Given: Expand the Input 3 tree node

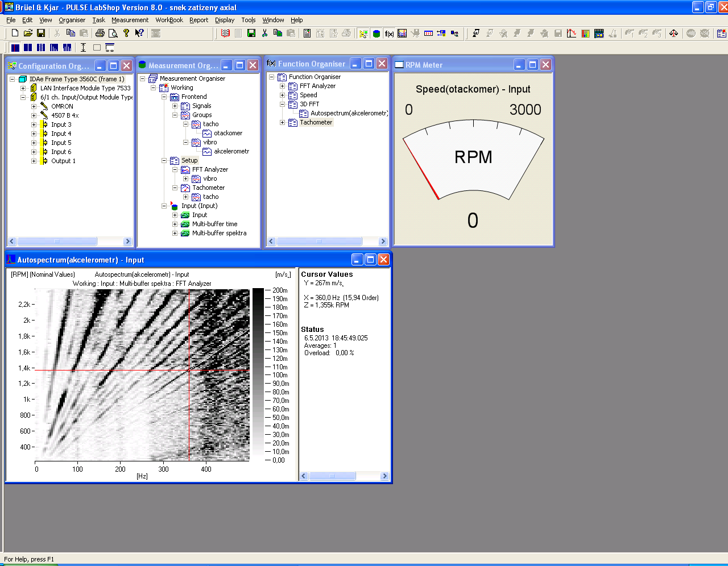Looking at the screenshot, I should point(34,124).
